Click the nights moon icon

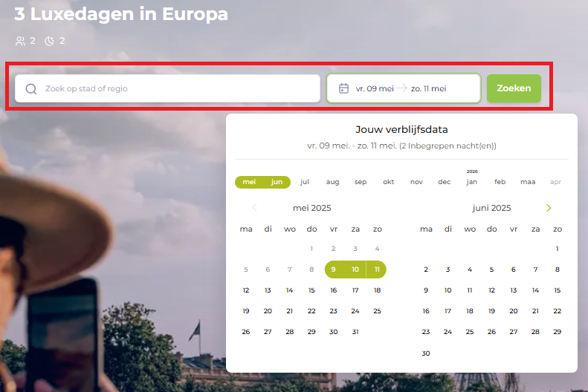pos(50,41)
